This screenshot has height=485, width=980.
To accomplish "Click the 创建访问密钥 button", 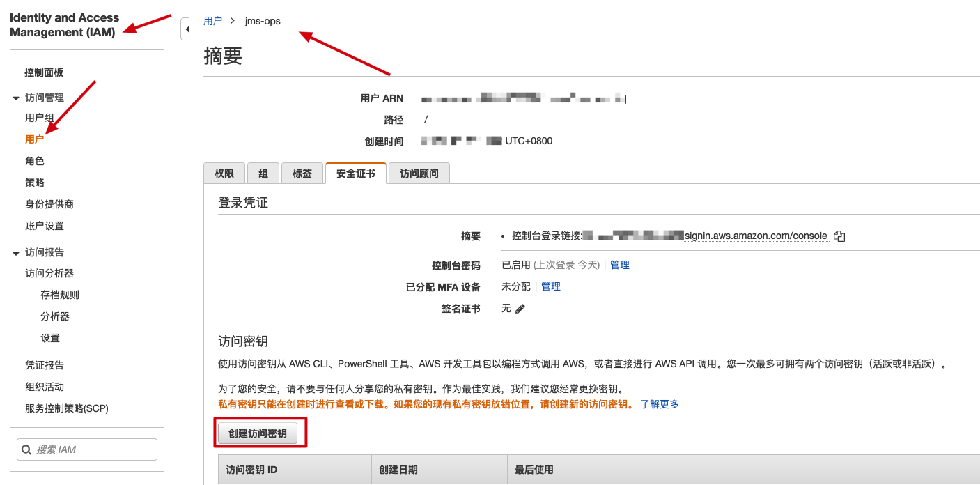I will coord(258,433).
